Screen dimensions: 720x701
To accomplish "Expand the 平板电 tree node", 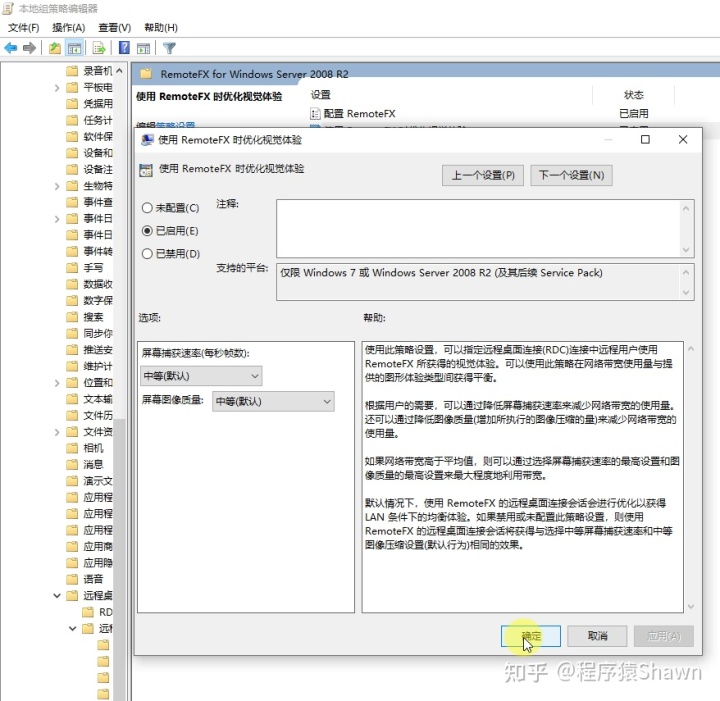I will (57, 87).
